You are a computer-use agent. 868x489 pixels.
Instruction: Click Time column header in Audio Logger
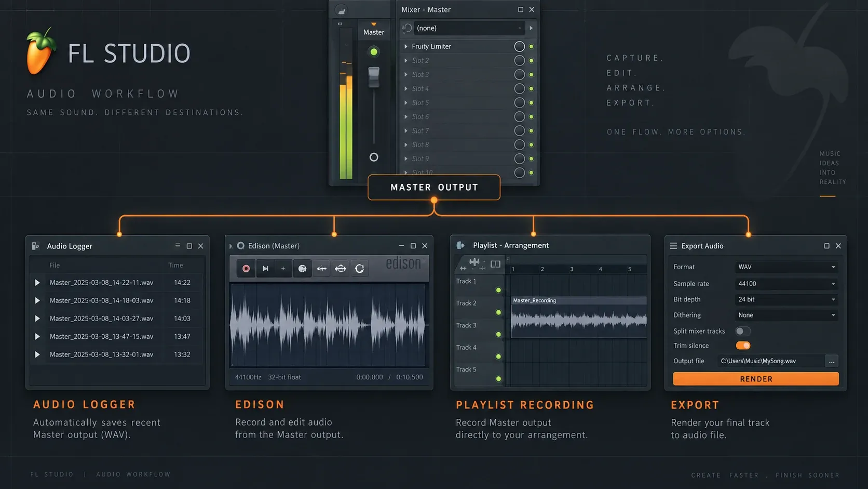click(x=175, y=266)
